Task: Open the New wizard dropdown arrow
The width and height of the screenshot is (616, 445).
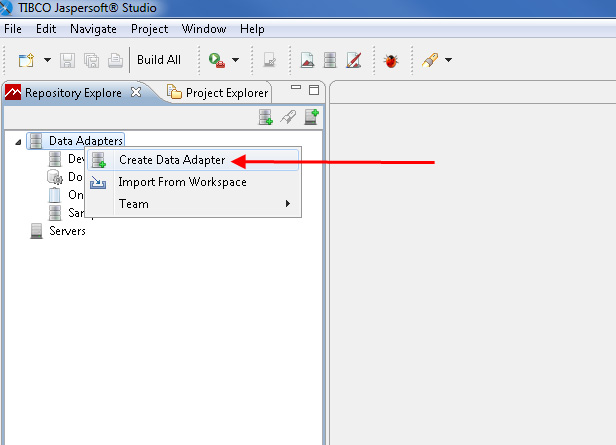Action: pos(47,60)
